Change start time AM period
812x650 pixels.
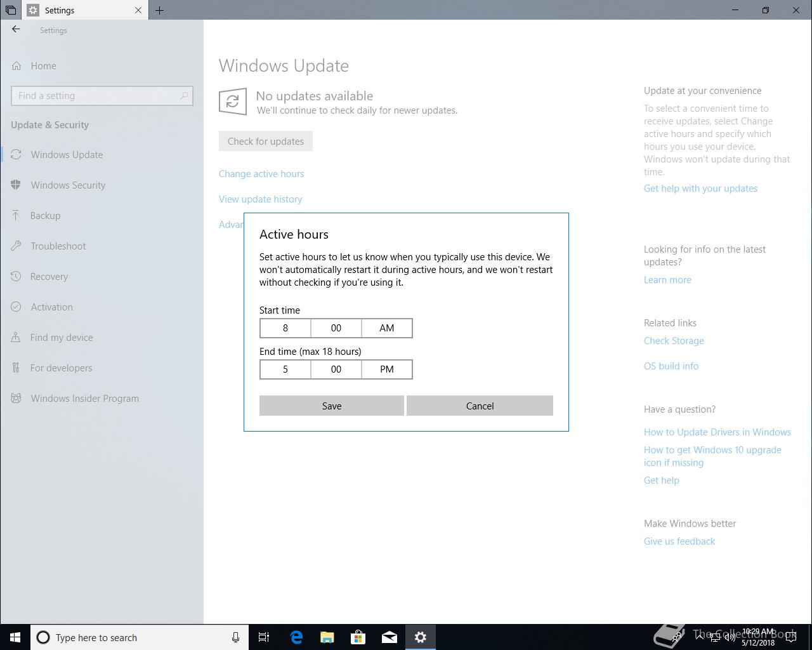[x=387, y=328]
